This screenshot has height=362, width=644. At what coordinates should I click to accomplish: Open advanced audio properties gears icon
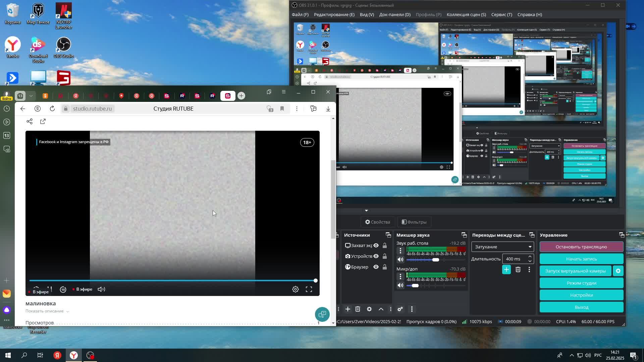(x=400, y=309)
